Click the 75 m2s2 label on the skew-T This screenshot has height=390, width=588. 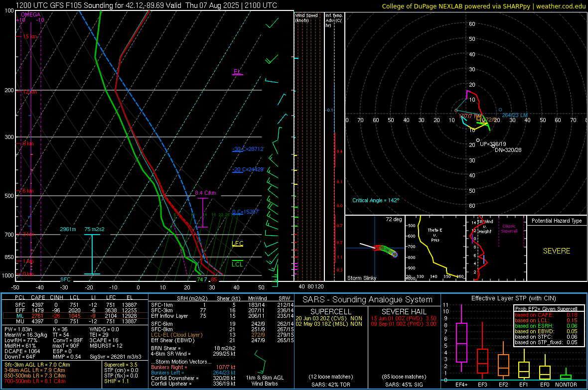pyautogui.click(x=95, y=229)
